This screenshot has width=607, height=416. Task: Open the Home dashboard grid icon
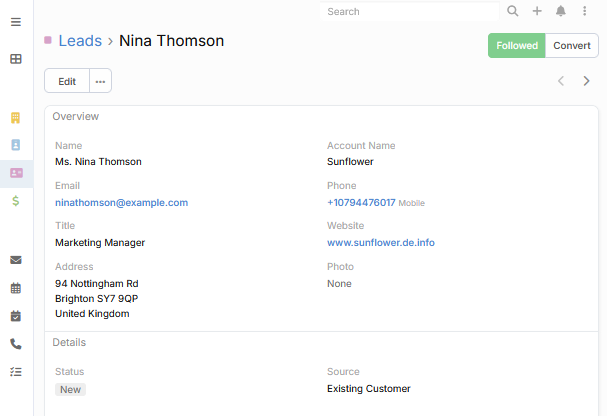pyautogui.click(x=16, y=59)
